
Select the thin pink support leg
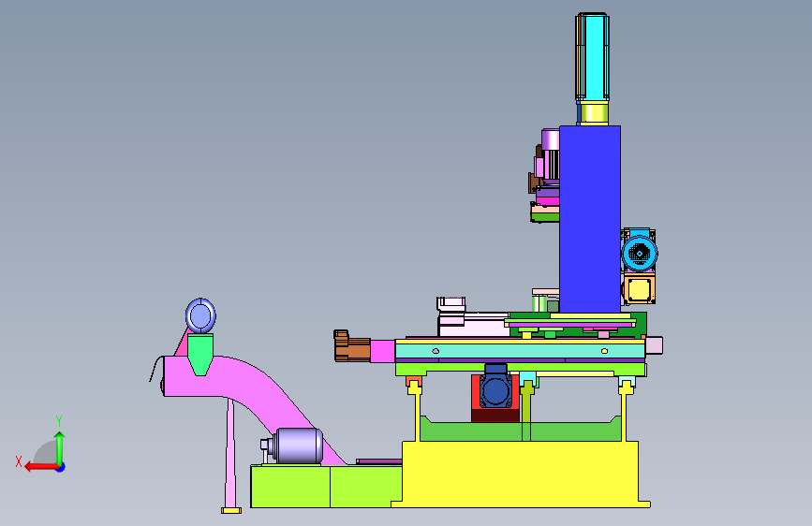pyautogui.click(x=231, y=453)
